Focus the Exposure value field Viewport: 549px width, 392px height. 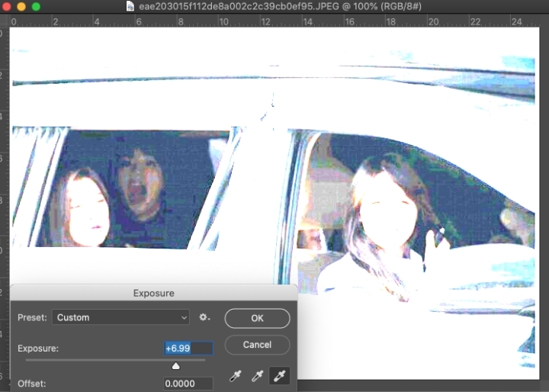pyautogui.click(x=188, y=349)
